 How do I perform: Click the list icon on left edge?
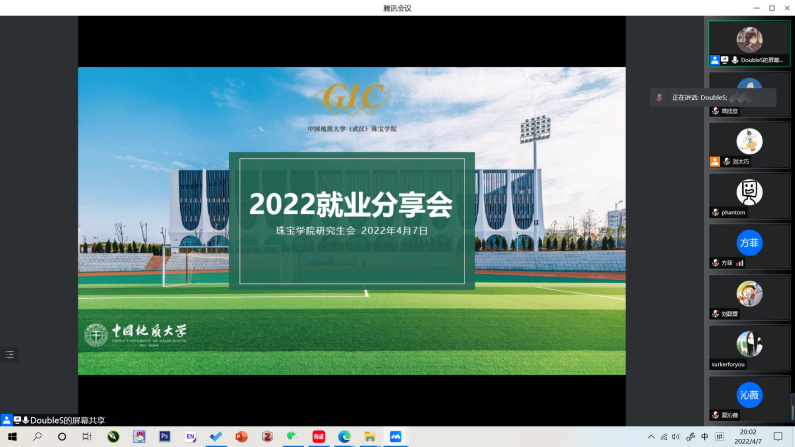coord(10,354)
